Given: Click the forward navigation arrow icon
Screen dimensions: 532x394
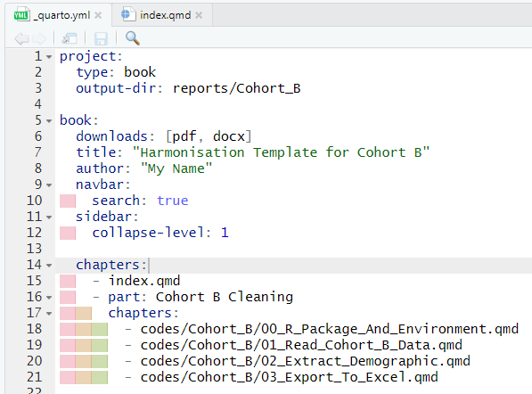Looking at the screenshot, I should [39, 38].
